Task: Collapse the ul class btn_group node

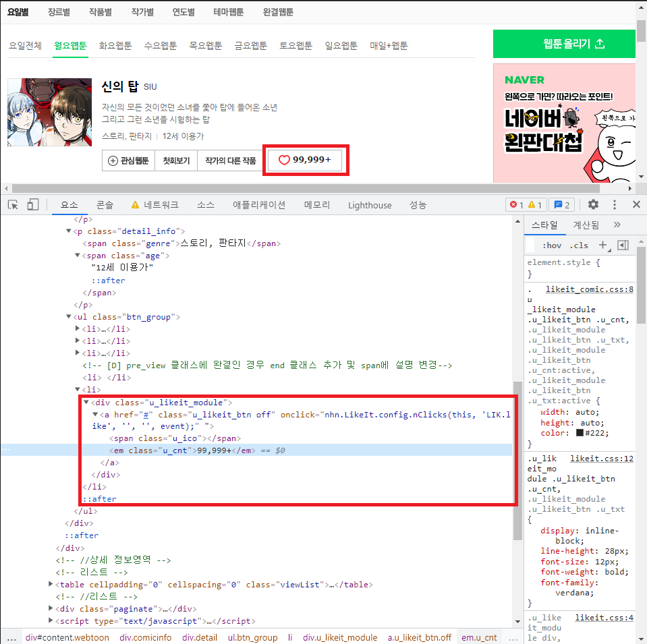Action: (x=69, y=316)
